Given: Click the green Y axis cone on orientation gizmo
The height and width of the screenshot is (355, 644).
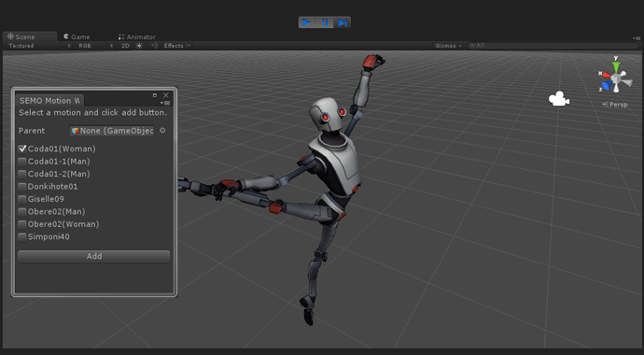Looking at the screenshot, I should click(616, 67).
